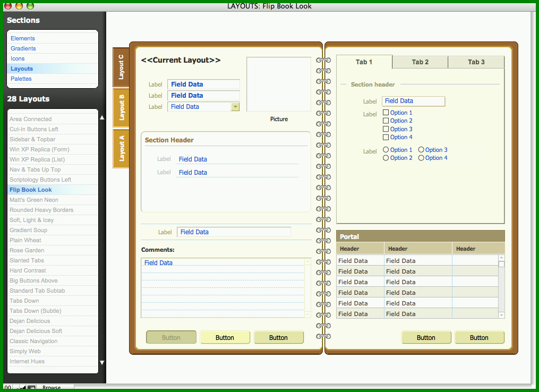Choose Gradient Soup layout
Image resolution: width=539 pixels, height=392 pixels.
coord(53,230)
